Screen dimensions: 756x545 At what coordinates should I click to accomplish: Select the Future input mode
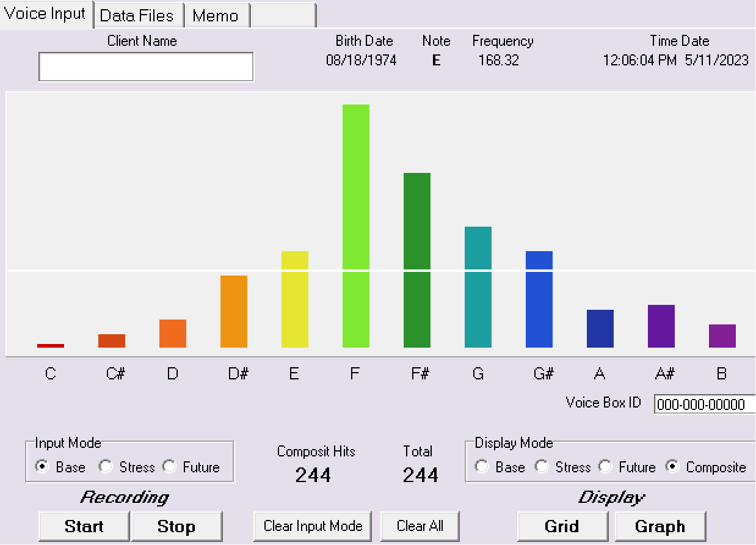[x=169, y=467]
